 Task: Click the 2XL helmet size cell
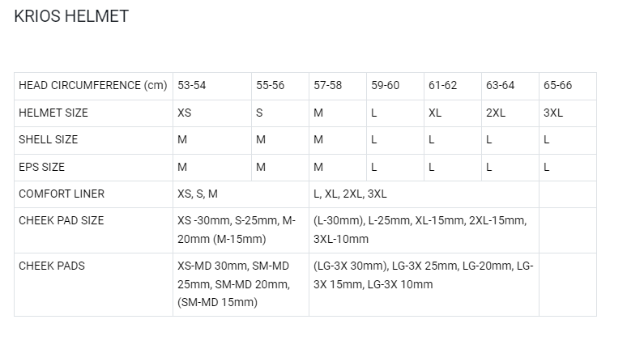(496, 113)
